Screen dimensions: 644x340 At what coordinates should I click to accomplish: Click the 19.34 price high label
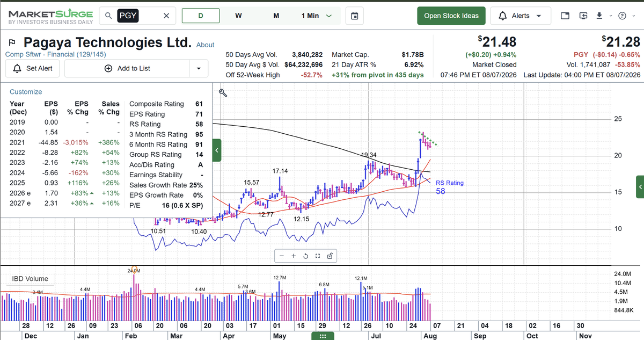[369, 155]
